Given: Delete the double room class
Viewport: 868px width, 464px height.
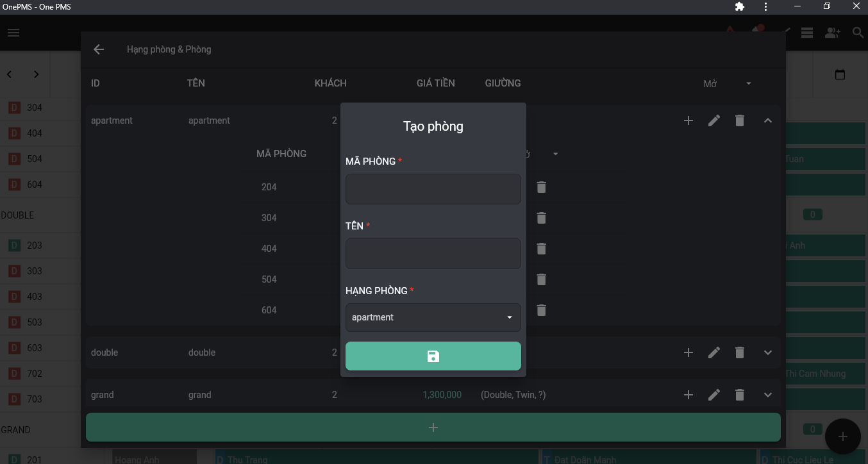Looking at the screenshot, I should click(x=740, y=352).
